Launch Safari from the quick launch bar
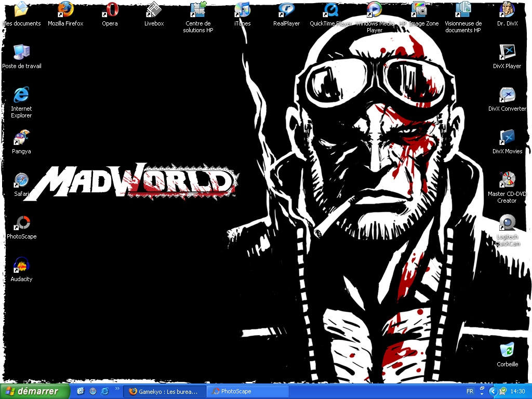The width and height of the screenshot is (532, 399). (93, 391)
